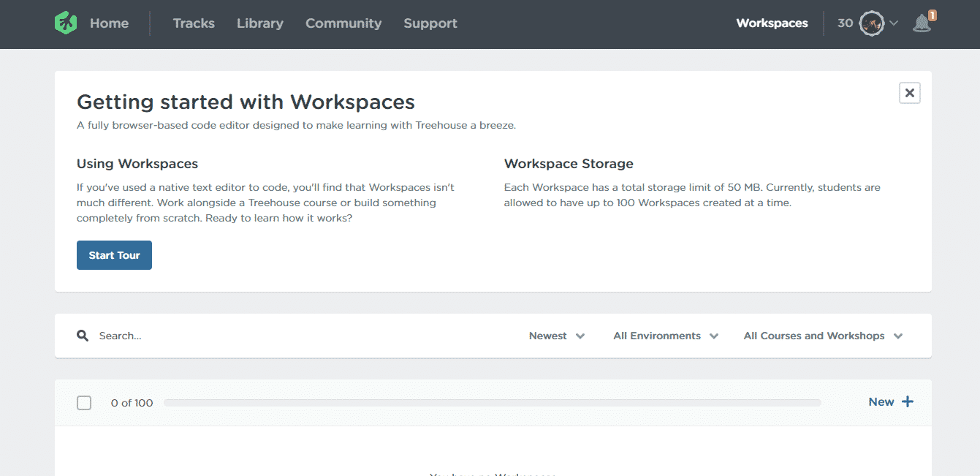980x476 pixels.
Task: Click the Treehouse logo icon
Action: (66, 23)
